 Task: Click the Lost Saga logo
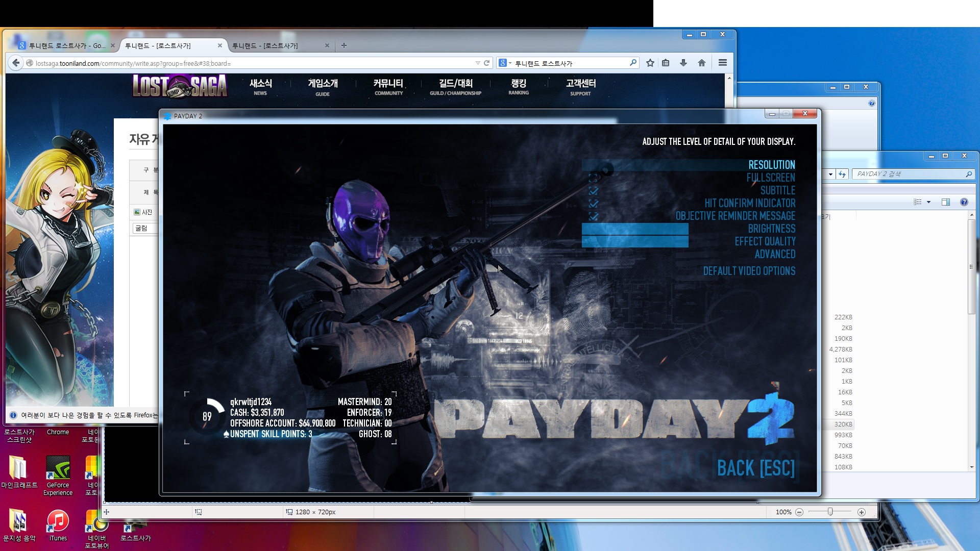[180, 86]
